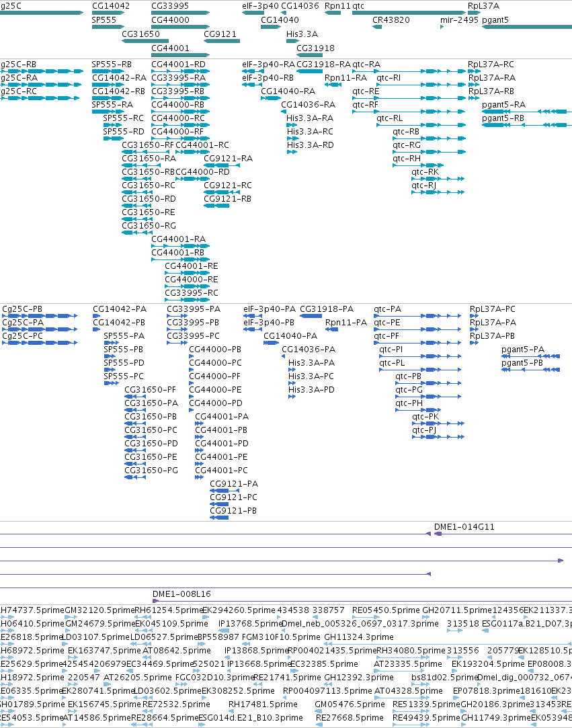Select the CG31918-RA transcript label
The image size is (572, 728).
323,65
